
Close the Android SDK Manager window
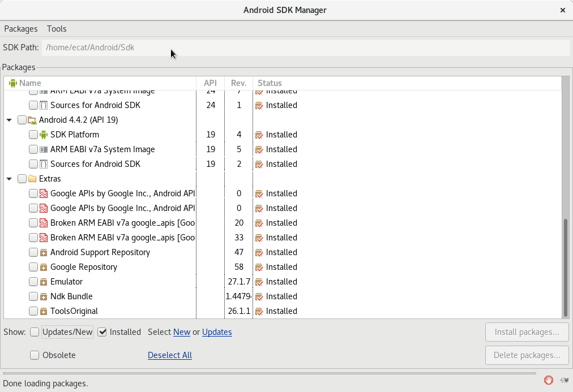[x=563, y=10]
